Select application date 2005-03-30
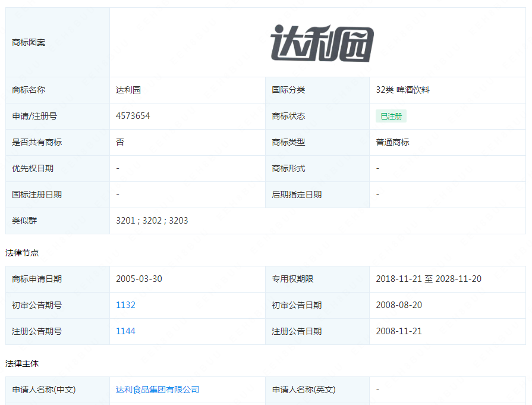The height and width of the screenshot is (405, 532). (x=139, y=279)
